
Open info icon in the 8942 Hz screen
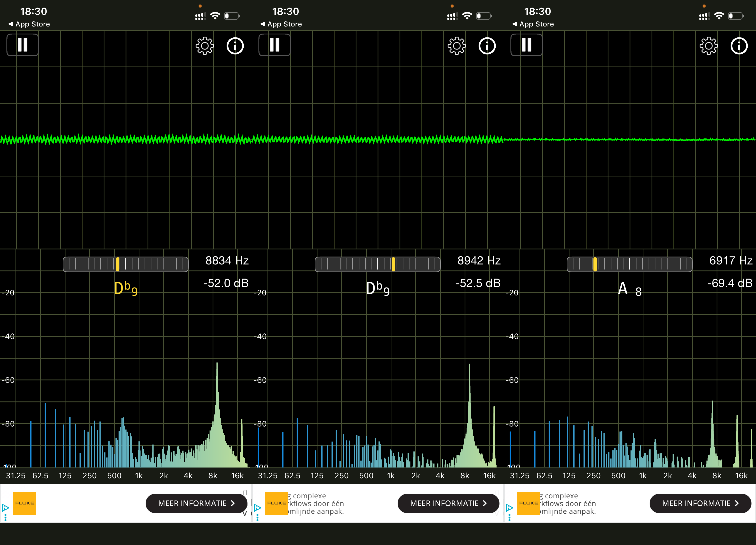tap(487, 46)
